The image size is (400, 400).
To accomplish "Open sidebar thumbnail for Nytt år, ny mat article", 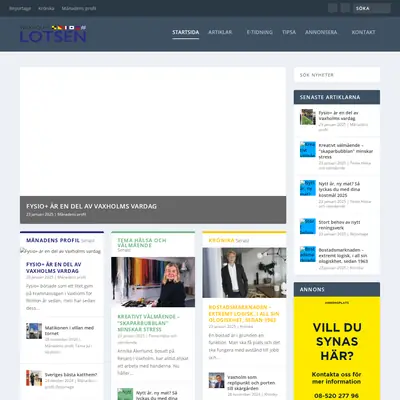I will click(308, 188).
